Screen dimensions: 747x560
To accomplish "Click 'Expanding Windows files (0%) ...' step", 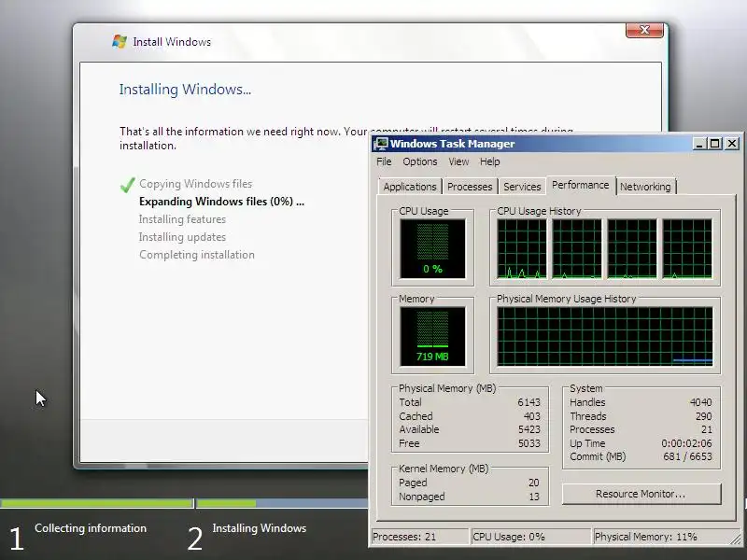I will [221, 202].
